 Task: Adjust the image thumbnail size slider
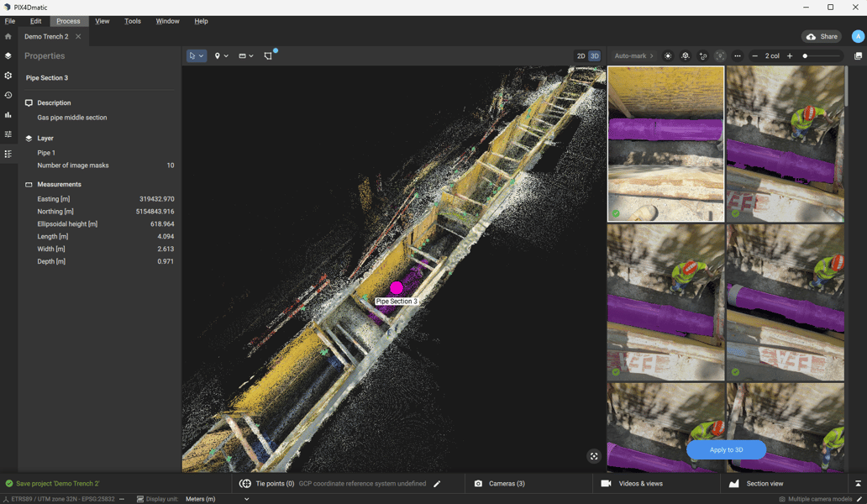pos(805,56)
